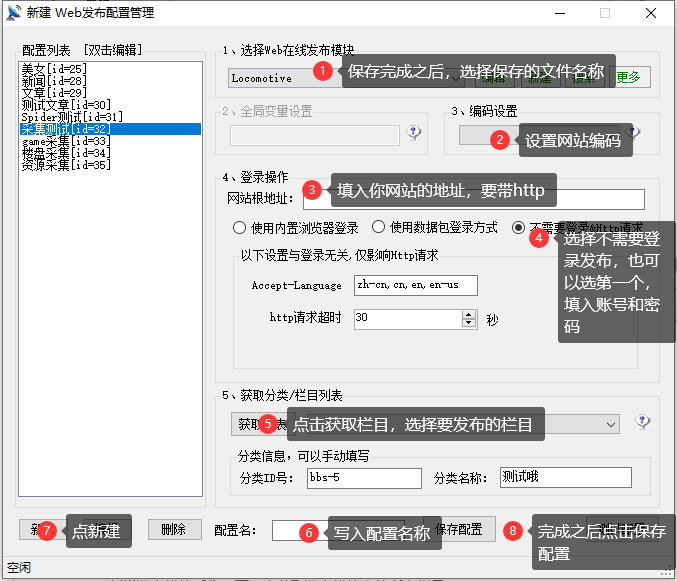Select Spider测试[id=31] in config list
This screenshot has width=677, height=581.
coord(110,117)
